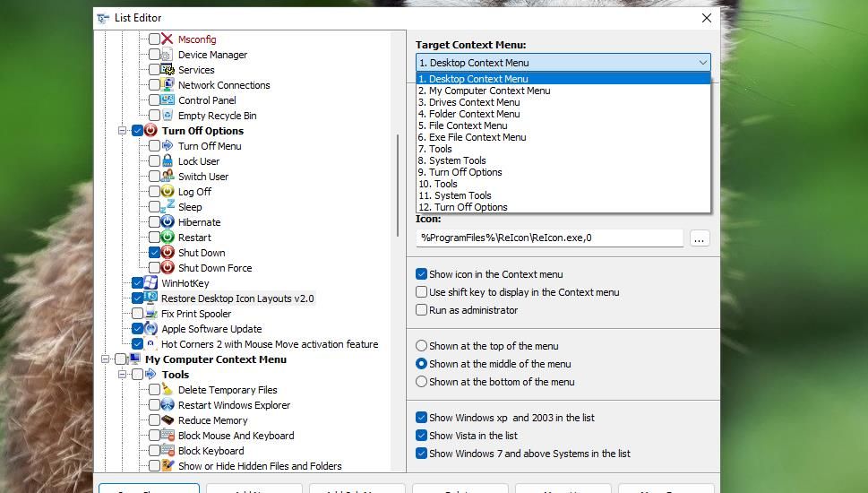
Task: Select Shown at the top of the menu
Action: point(421,346)
